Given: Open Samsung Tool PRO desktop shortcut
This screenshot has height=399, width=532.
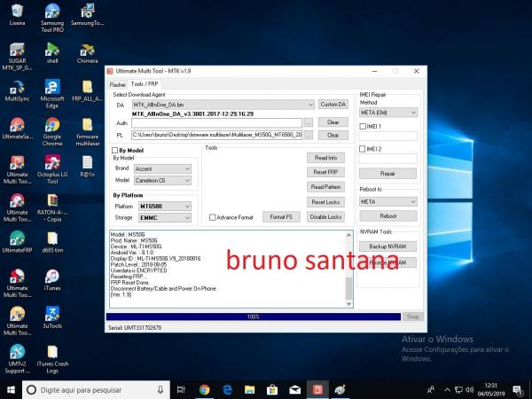Looking at the screenshot, I should [52, 19].
